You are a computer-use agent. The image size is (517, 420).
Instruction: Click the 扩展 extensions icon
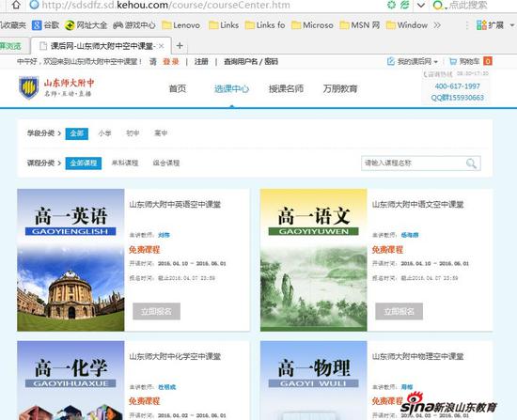click(x=481, y=25)
